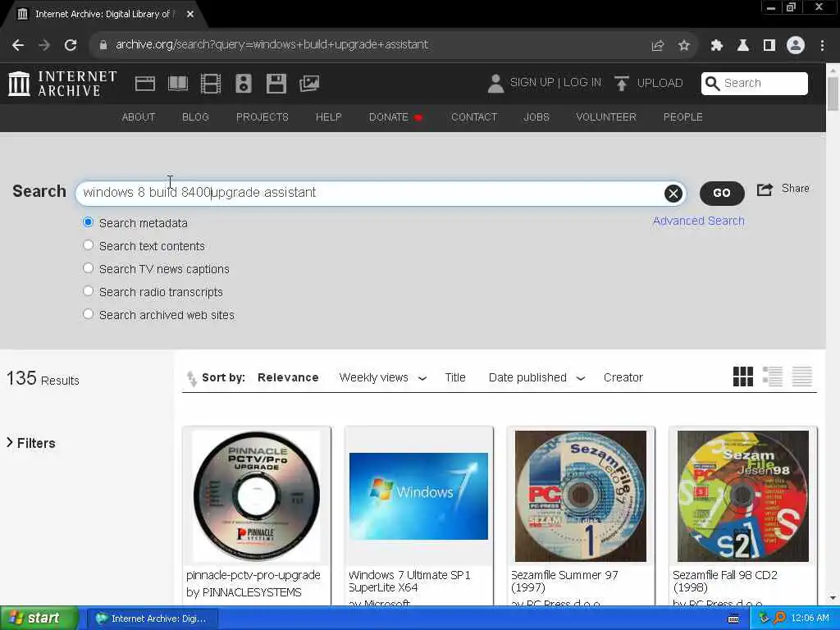Open the CONTACT menu item

pyautogui.click(x=474, y=117)
